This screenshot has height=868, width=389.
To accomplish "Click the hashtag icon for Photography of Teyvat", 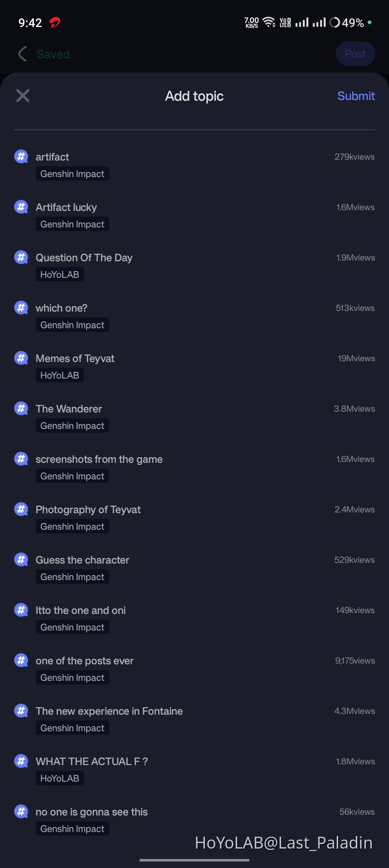I will [x=21, y=509].
